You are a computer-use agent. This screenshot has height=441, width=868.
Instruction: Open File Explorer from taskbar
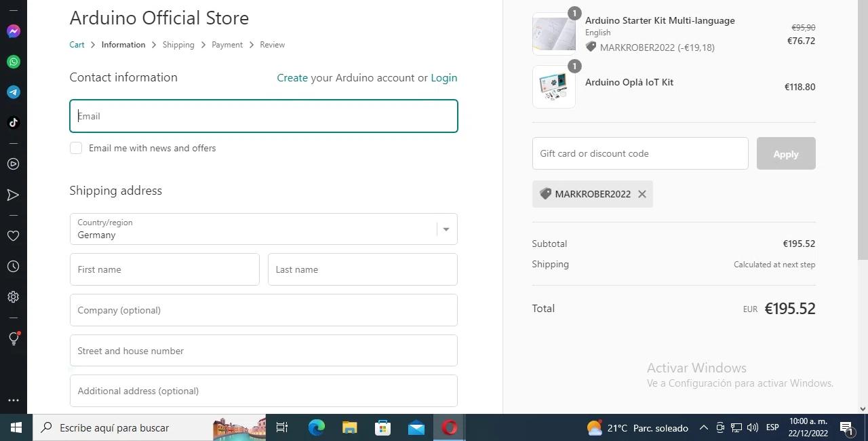coord(349,427)
